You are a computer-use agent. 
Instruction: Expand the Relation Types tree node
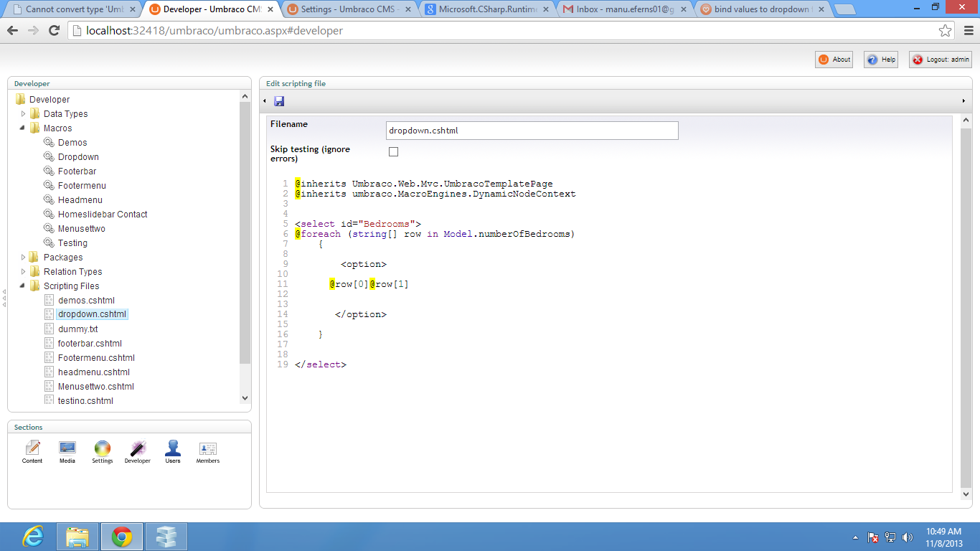tap(23, 271)
